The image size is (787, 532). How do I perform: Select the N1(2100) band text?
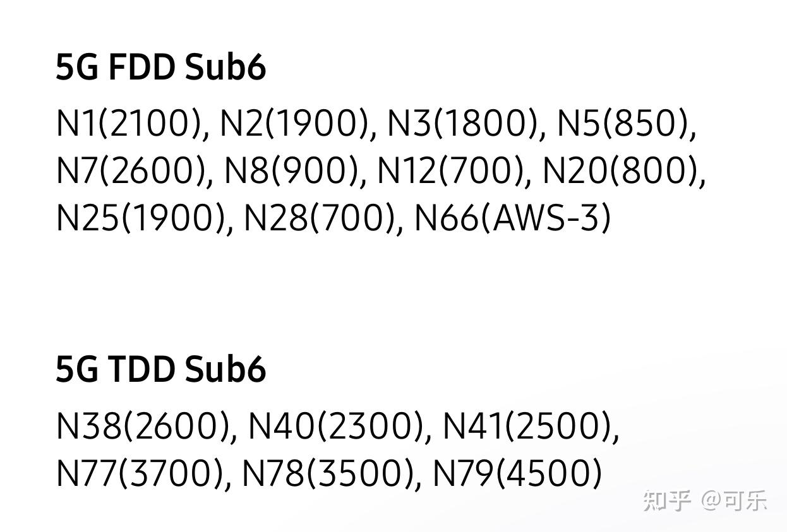coord(129,122)
